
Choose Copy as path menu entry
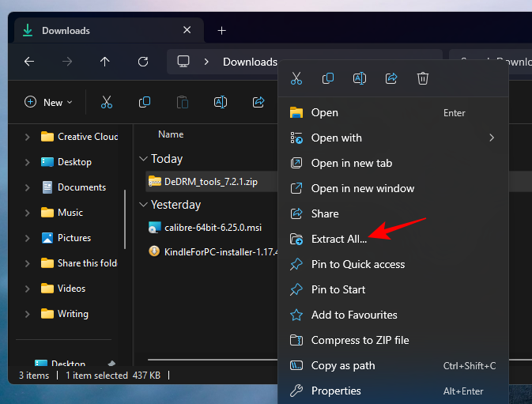coord(343,365)
